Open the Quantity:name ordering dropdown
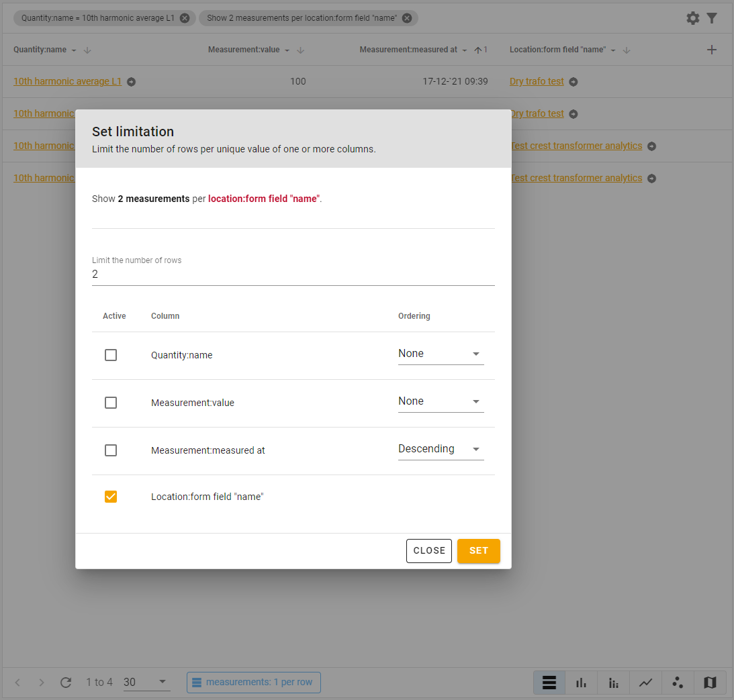Viewport: 734px width, 700px height. 441,354
